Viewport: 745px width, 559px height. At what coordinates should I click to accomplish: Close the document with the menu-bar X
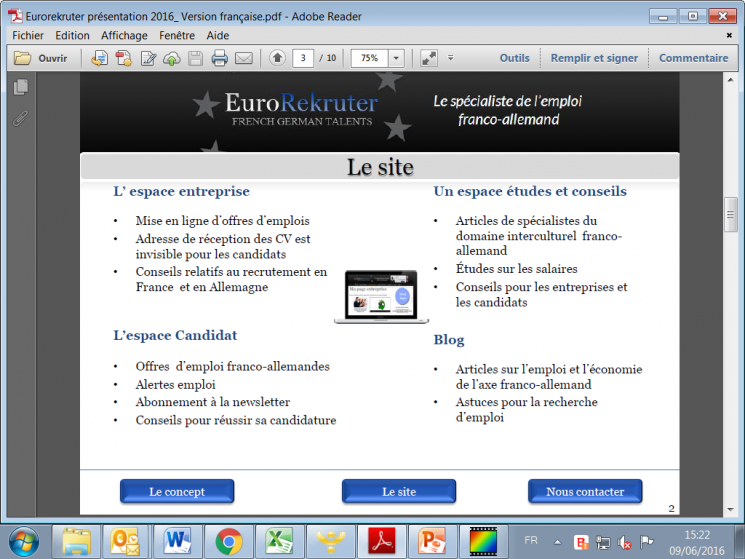pos(729,35)
